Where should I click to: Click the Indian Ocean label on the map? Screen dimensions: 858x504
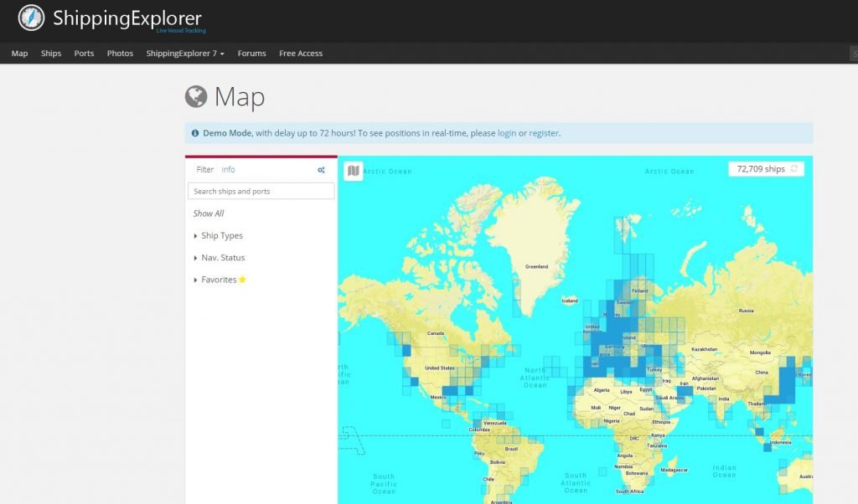725,471
